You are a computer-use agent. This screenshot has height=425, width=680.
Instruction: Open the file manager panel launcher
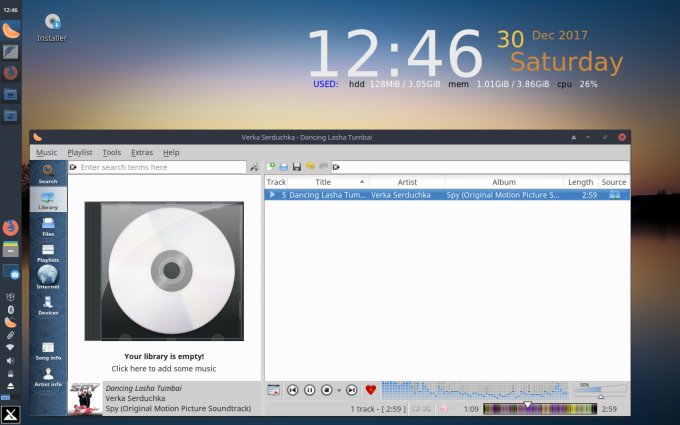tap(10, 249)
